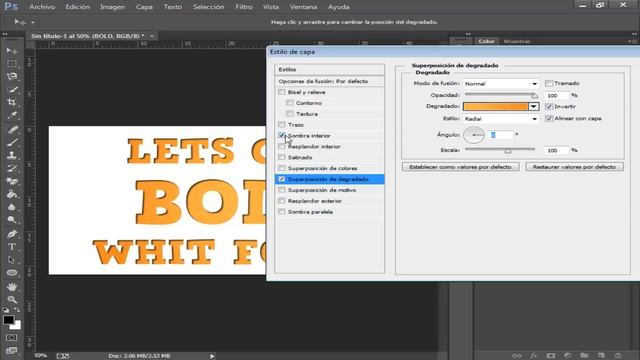This screenshot has width=640, height=360.
Task: Select the Clone Stamp tool
Action: coord(11,155)
